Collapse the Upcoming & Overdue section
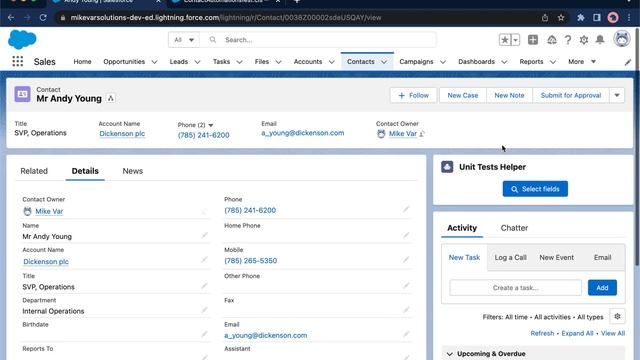640x360 pixels. coord(449,354)
